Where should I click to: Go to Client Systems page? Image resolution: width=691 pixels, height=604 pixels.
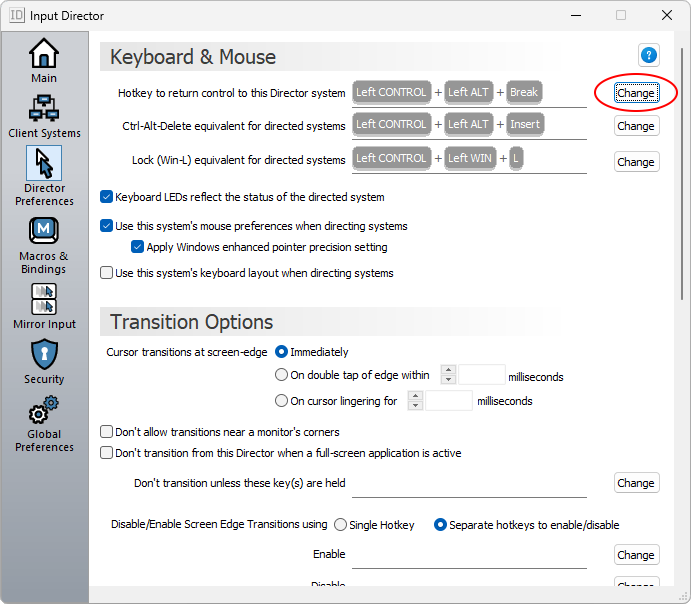coord(44,115)
